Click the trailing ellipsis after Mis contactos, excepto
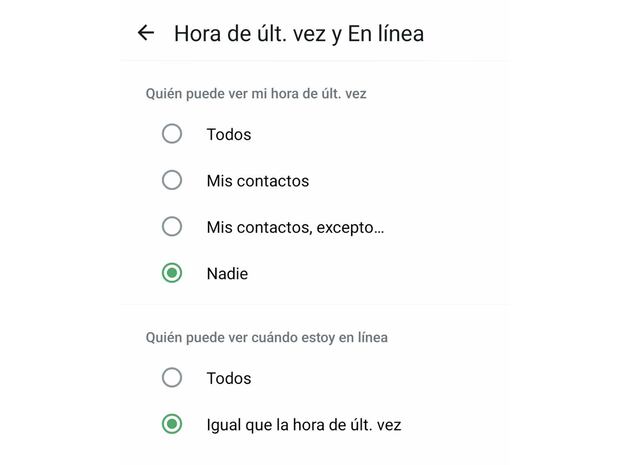The height and width of the screenshot is (465, 620). coord(378,229)
